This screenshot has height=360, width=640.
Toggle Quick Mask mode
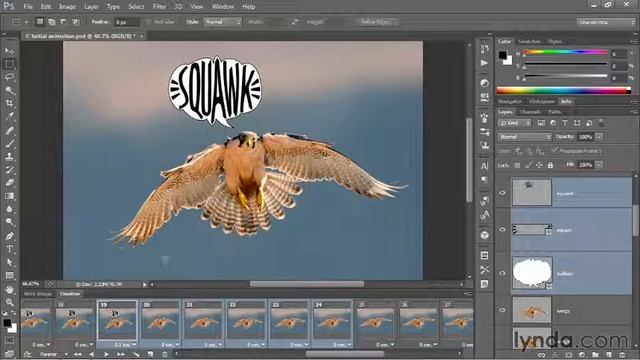pos(9,340)
